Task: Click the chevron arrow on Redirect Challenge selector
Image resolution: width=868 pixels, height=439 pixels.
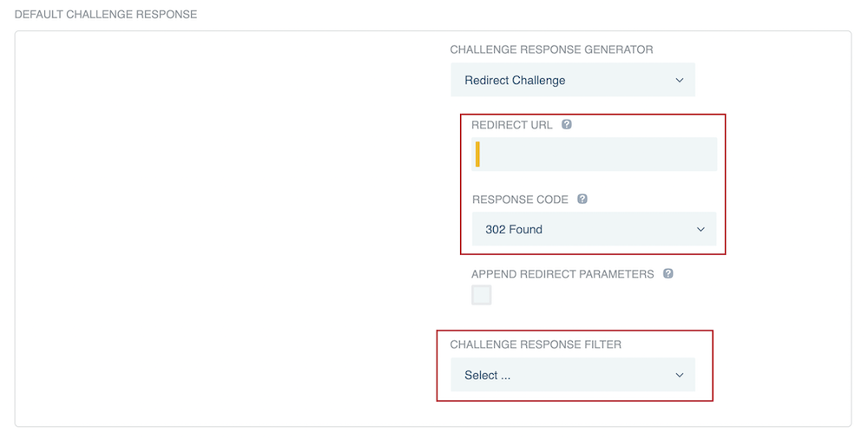Action: point(680,81)
